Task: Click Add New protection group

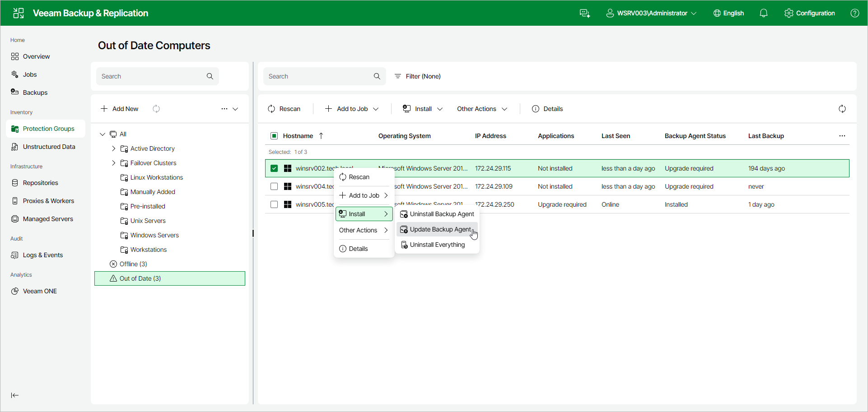Action: (x=120, y=109)
